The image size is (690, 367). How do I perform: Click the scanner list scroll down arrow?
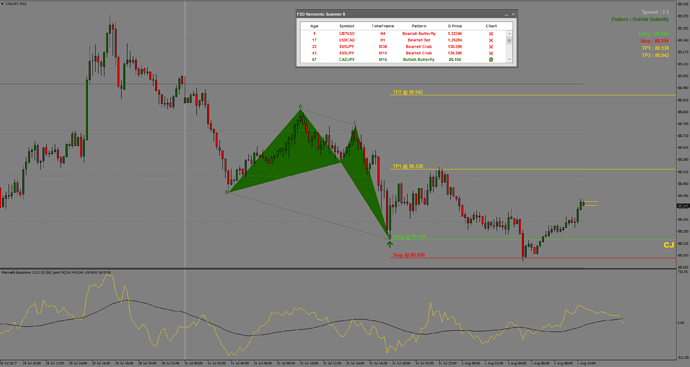(x=509, y=60)
